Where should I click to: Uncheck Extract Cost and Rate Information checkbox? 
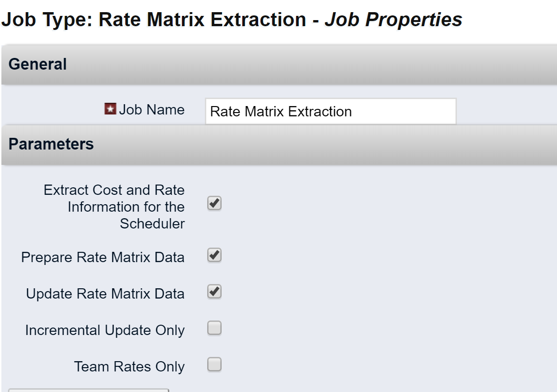tap(214, 204)
